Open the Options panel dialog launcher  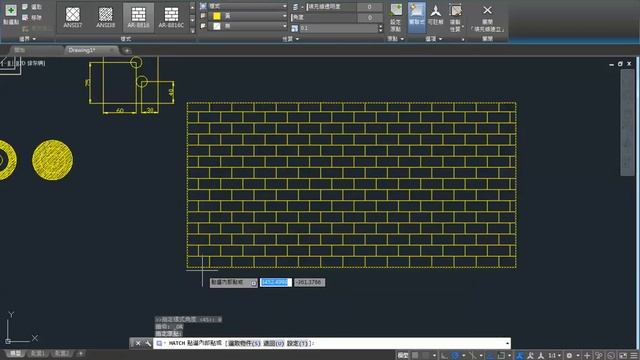[x=463, y=39]
